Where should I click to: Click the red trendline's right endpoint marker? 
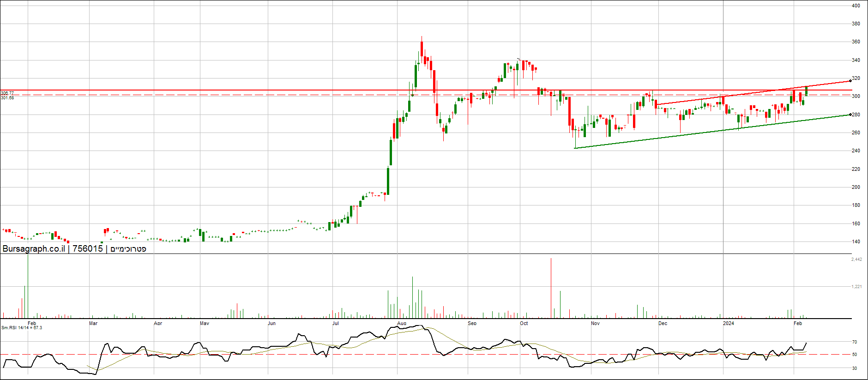click(850, 81)
